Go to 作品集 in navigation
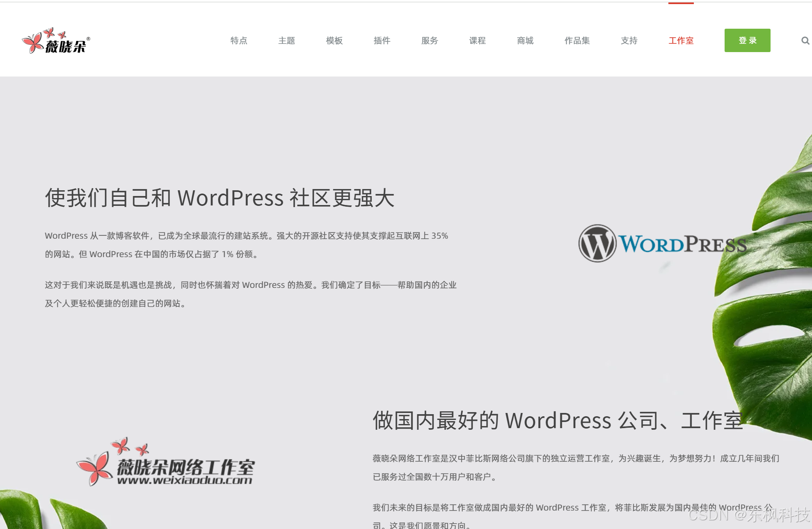The image size is (812, 529). (577, 41)
